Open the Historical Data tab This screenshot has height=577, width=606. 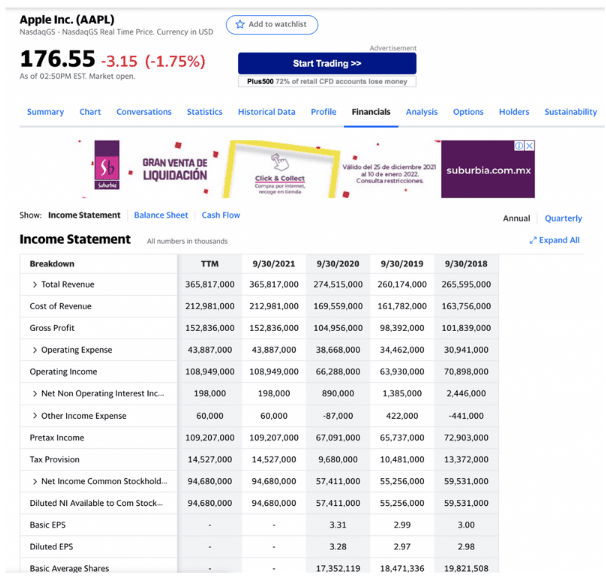point(266,112)
